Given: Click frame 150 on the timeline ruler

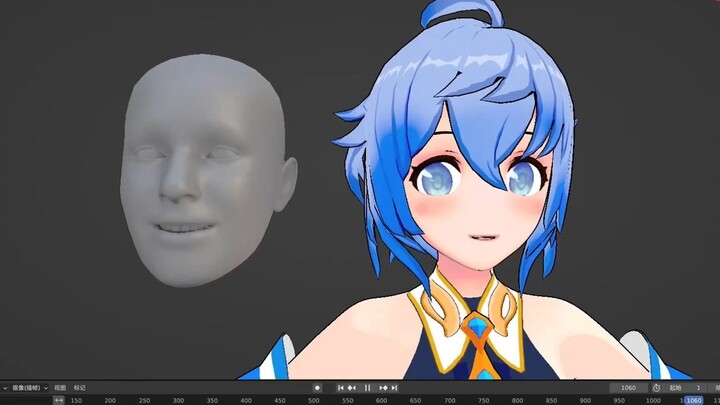Looking at the screenshot, I should coord(76,401).
